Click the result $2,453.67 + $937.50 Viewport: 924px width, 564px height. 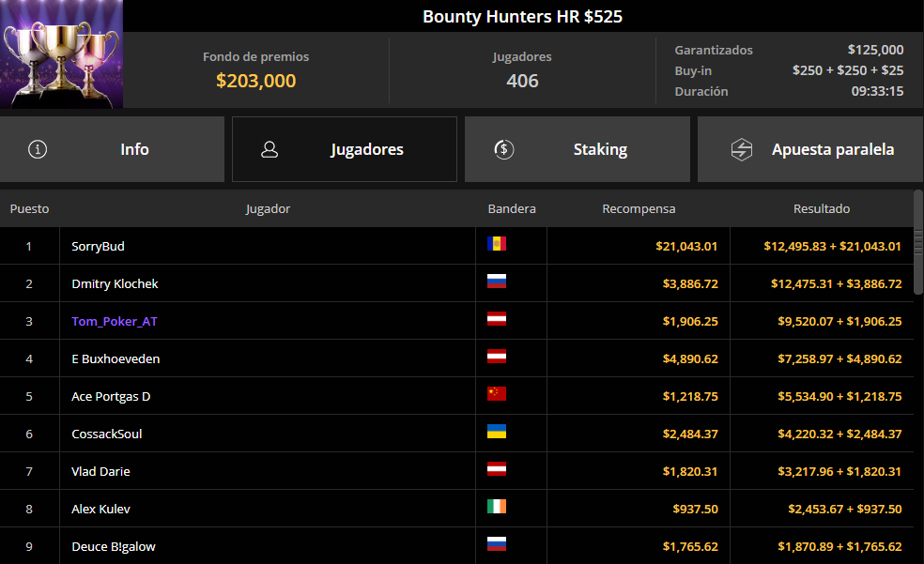(845, 510)
